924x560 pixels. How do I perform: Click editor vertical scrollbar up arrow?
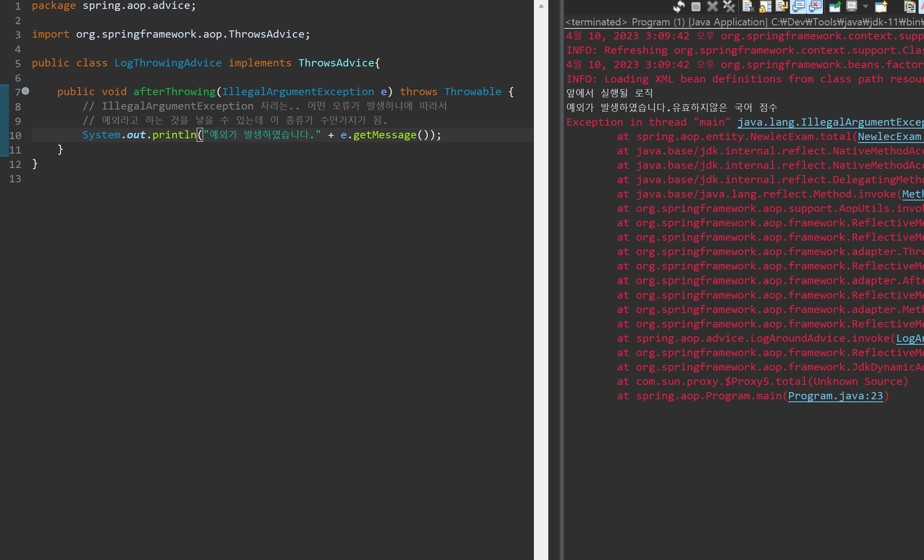pyautogui.click(x=541, y=6)
